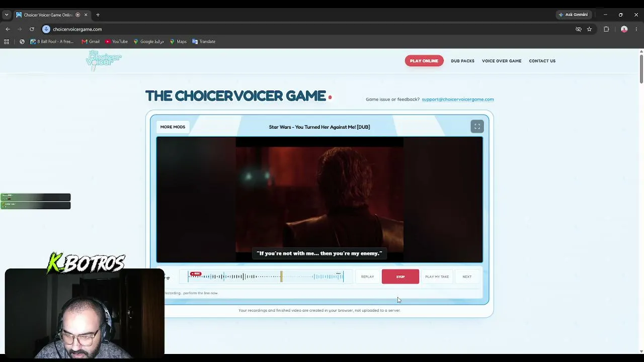
Task: Click the MORE MODS button
Action: tap(173, 127)
